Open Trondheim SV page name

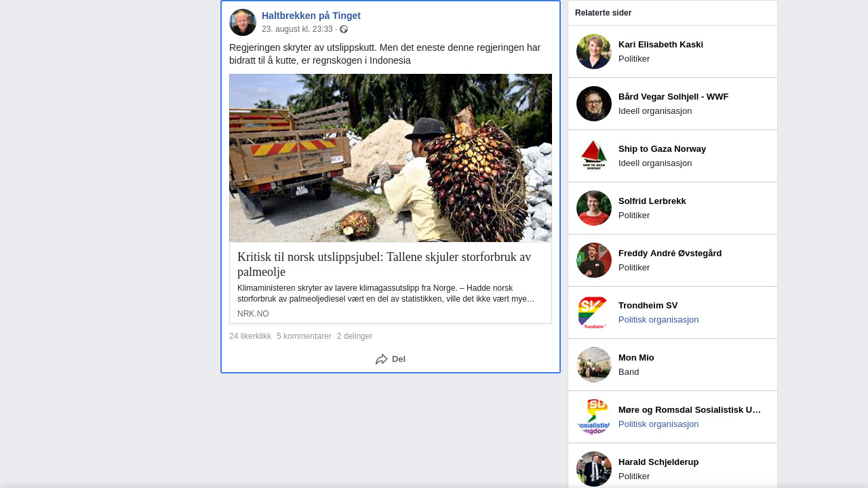648,306
